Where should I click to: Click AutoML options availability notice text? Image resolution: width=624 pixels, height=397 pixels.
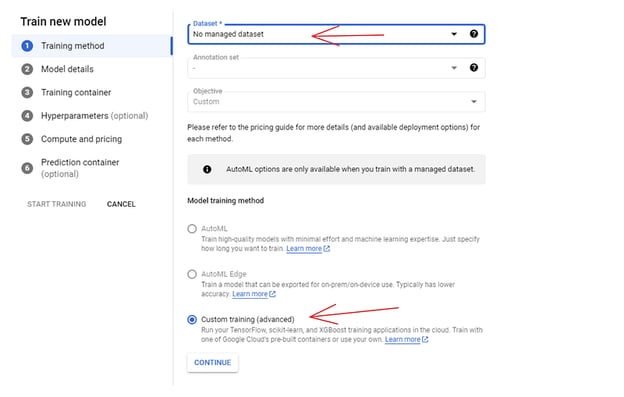coord(351,169)
